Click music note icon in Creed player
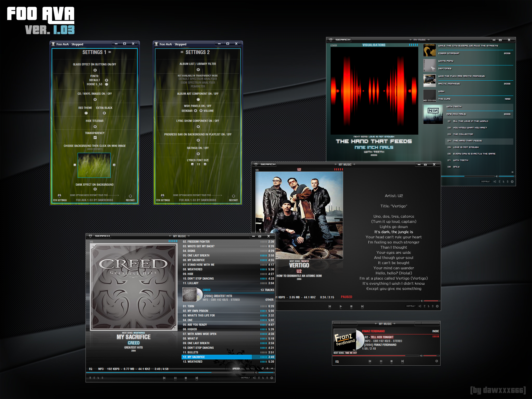Screen dimensions: 532x399 (x=262, y=368)
